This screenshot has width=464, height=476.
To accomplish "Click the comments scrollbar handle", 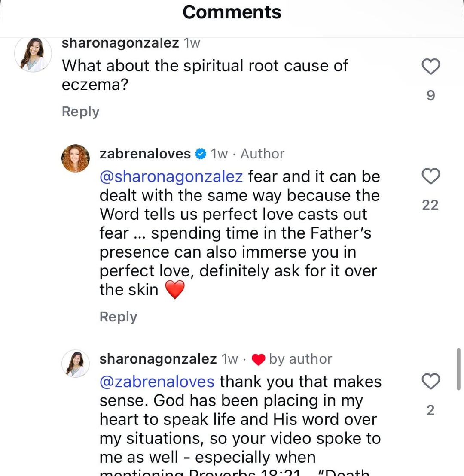I will tap(458, 369).
